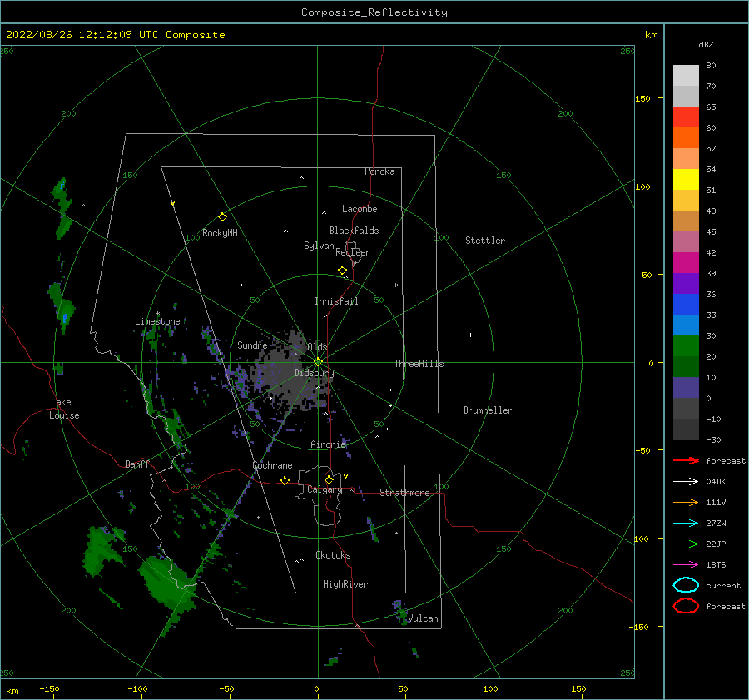
Task: Click the 2022/08/26 UTC timestamp text
Action: (x=115, y=35)
